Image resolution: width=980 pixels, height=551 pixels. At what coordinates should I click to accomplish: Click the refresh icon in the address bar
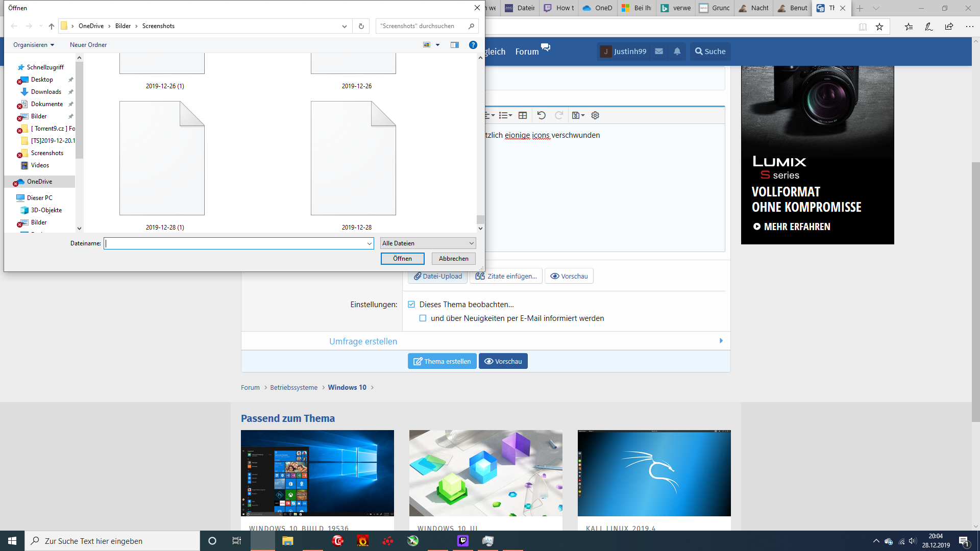pos(361,26)
